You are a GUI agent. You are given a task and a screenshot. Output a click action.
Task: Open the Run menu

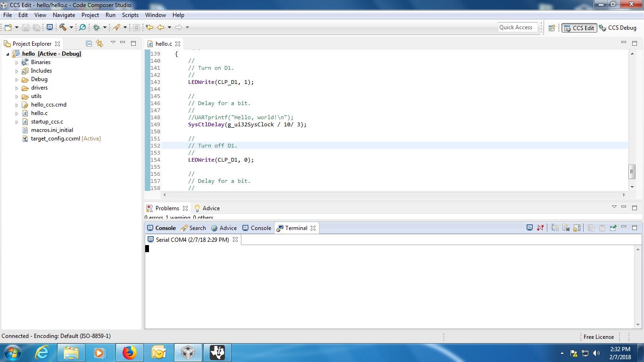pos(110,15)
